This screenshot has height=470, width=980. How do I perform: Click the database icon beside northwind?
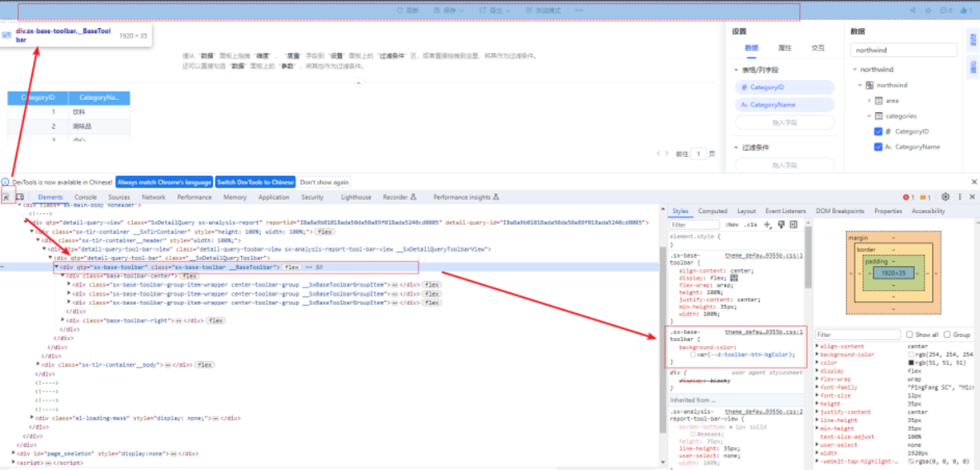[869, 85]
